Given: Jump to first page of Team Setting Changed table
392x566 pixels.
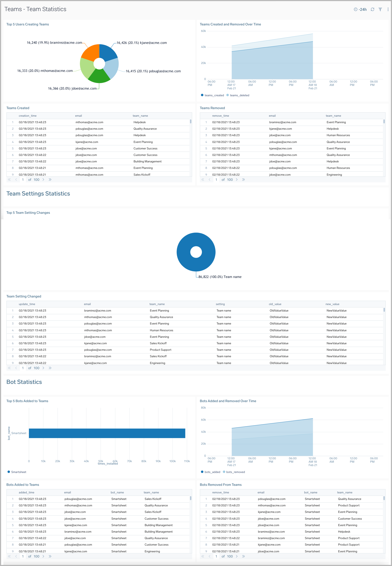Looking at the screenshot, I should tap(9, 368).
